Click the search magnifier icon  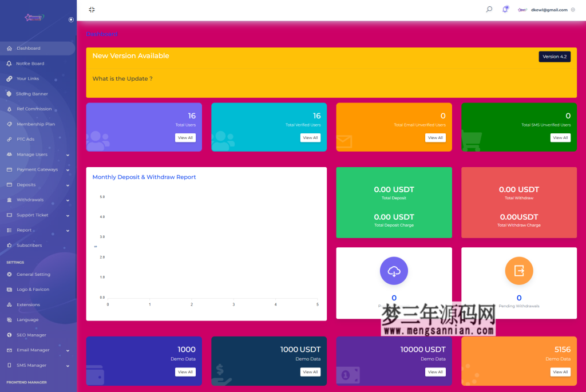pos(489,9)
